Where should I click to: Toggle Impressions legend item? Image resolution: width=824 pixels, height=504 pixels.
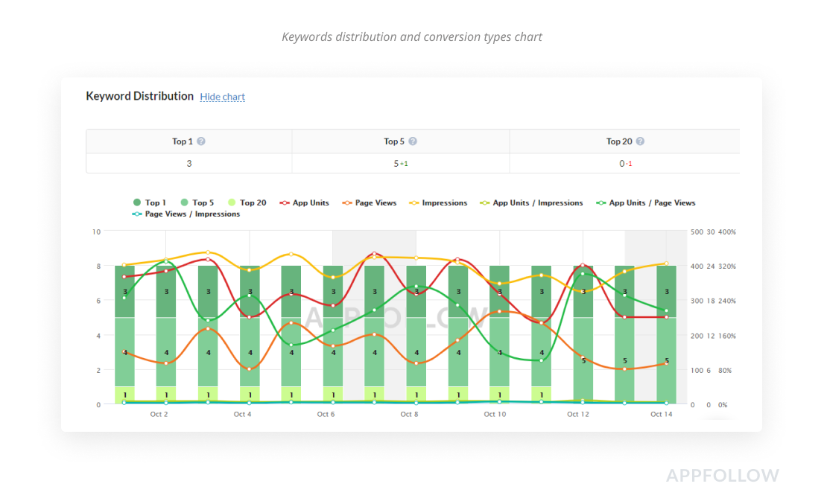tap(438, 202)
